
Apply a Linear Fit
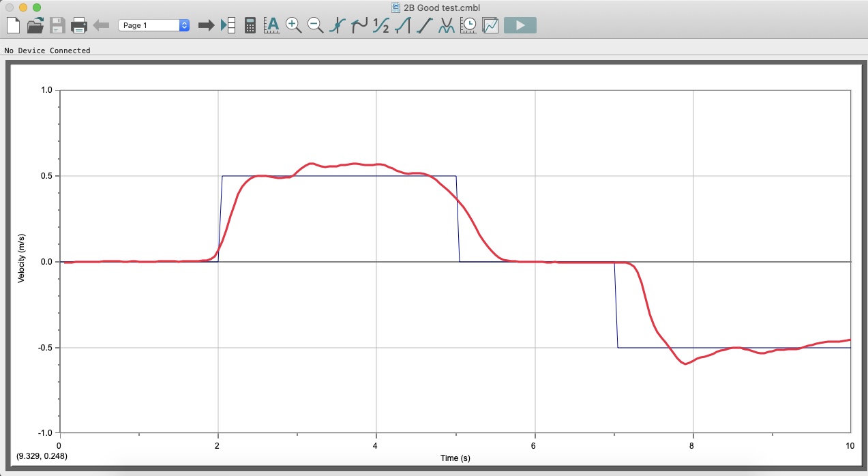coord(425,26)
